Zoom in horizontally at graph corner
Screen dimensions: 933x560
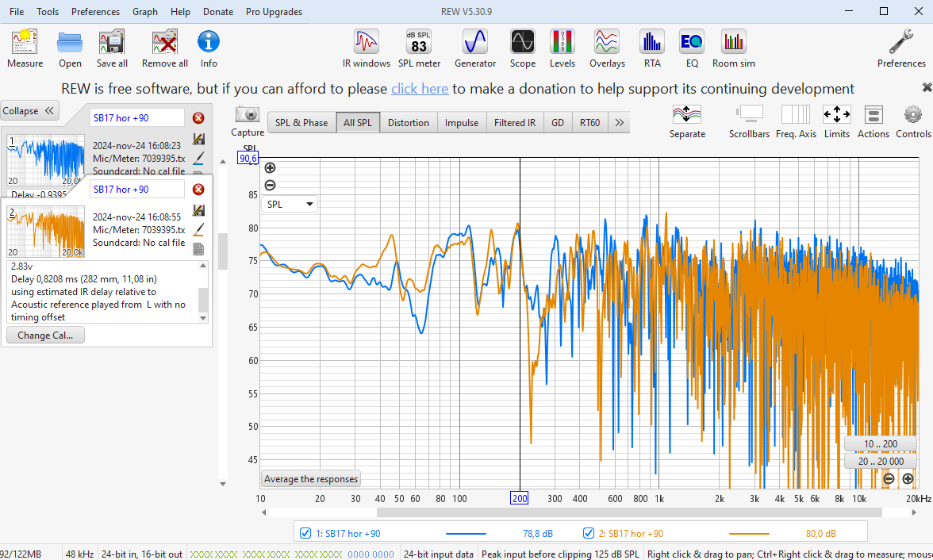[x=908, y=478]
